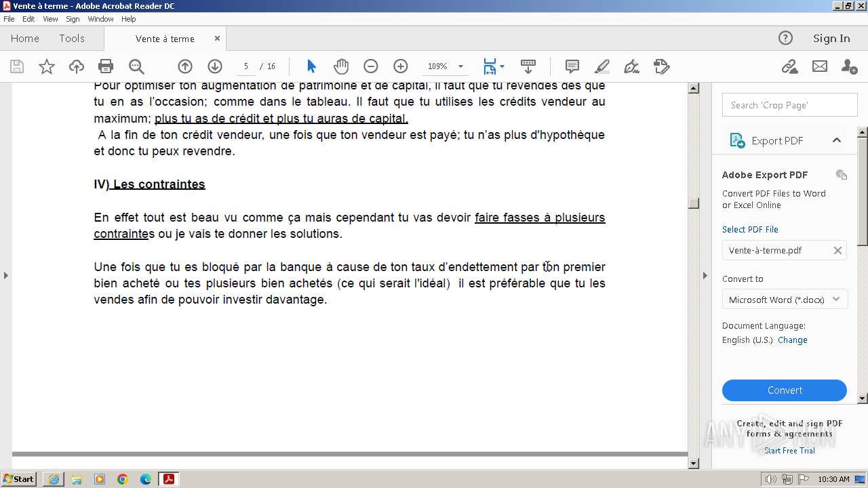Open the zoom level 109% dropdown
Image resolution: width=868 pixels, height=488 pixels.
coord(460,66)
